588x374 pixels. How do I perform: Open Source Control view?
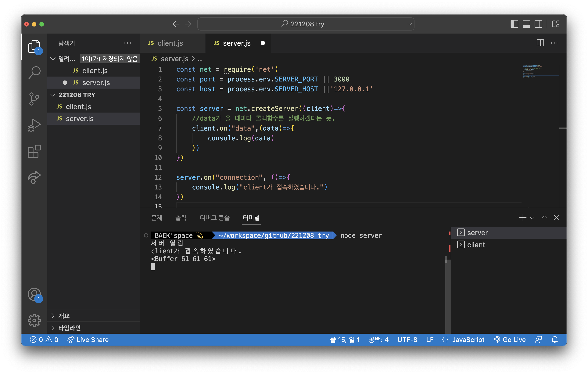(34, 99)
